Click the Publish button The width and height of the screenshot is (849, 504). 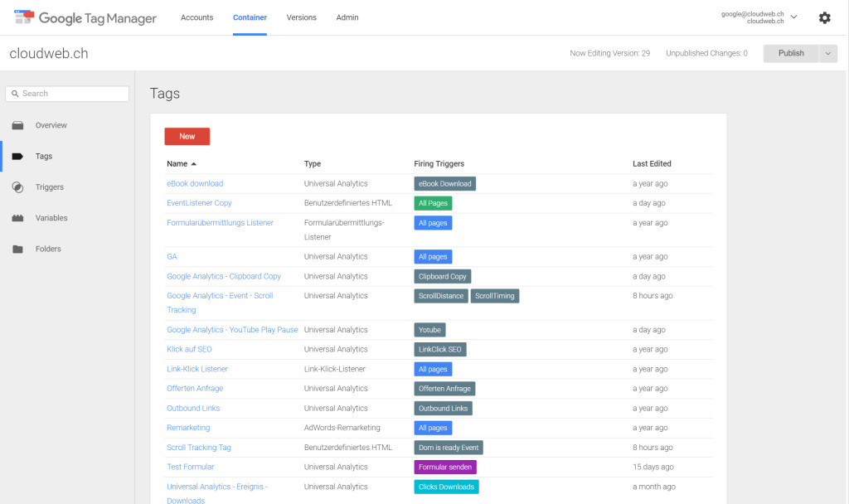(x=790, y=53)
